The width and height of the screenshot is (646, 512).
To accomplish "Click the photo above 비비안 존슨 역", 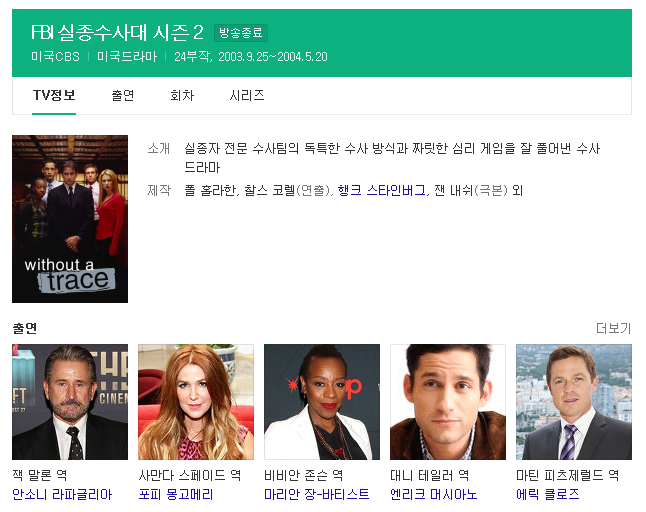I will click(322, 402).
